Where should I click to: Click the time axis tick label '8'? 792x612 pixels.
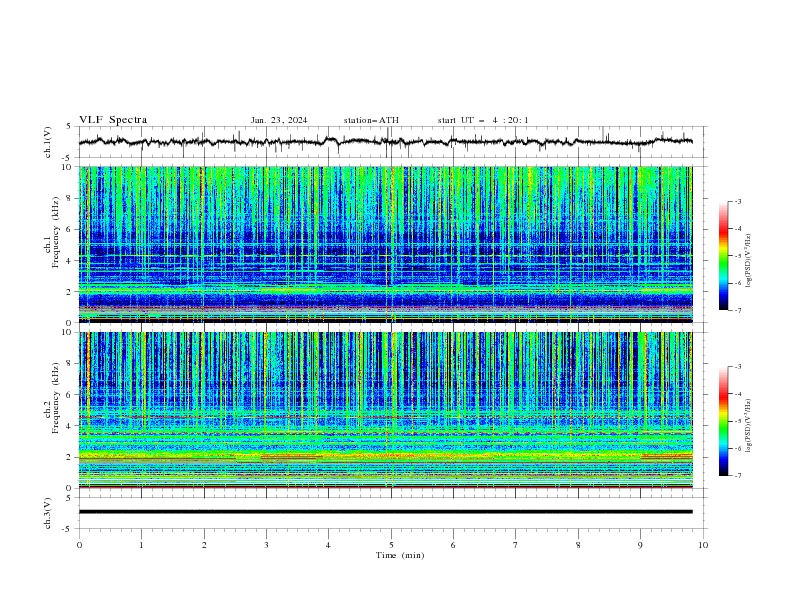tap(578, 545)
